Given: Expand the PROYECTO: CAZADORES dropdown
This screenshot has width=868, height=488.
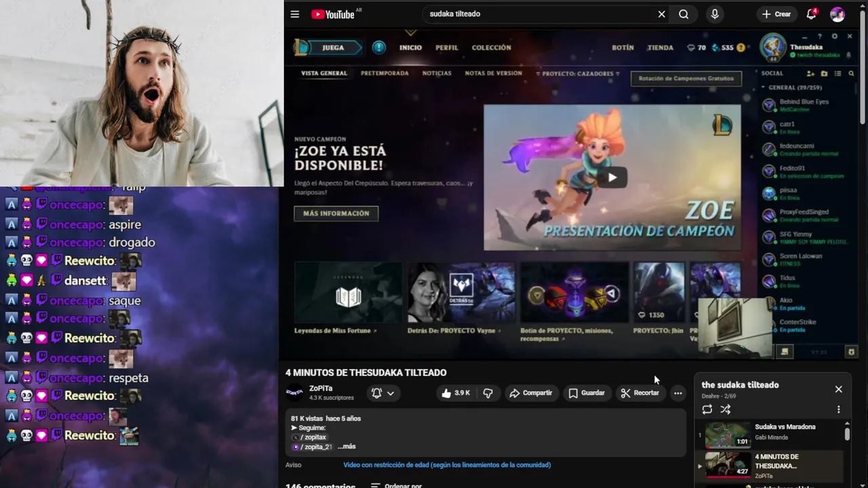Looking at the screenshot, I should 578,73.
